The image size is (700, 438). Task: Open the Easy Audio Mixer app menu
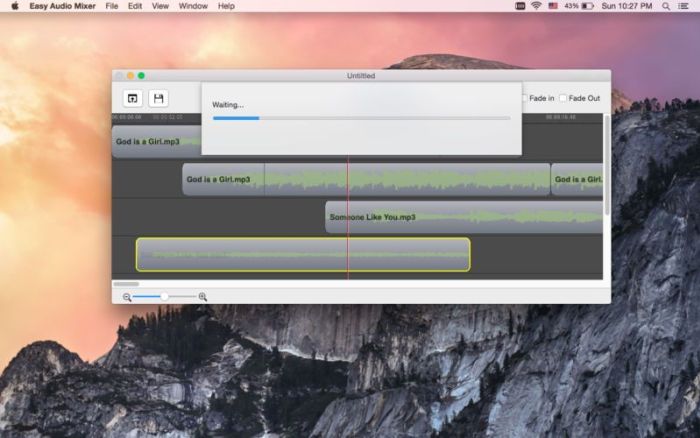click(62, 6)
